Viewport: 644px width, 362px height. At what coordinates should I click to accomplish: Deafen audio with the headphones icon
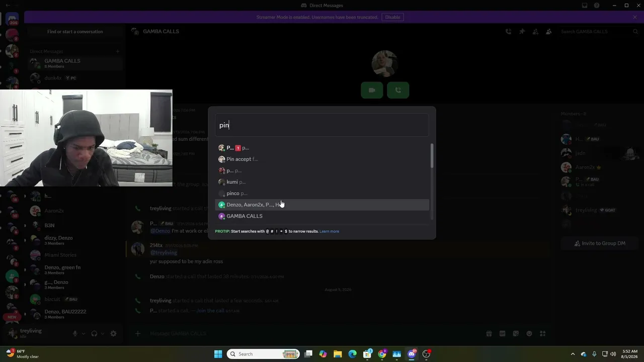click(94, 333)
